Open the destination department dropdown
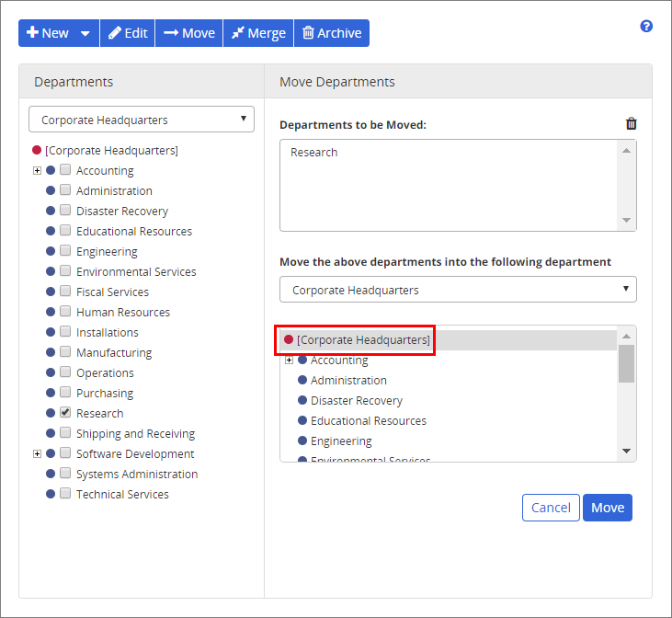Image resolution: width=672 pixels, height=618 pixels. point(458,290)
